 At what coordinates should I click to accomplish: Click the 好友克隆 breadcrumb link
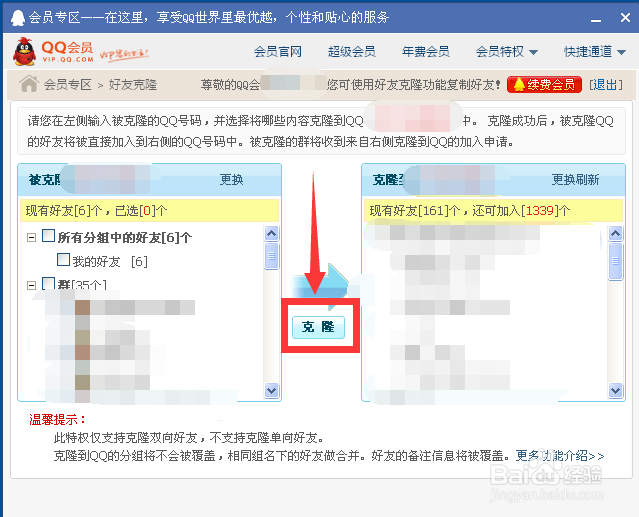pyautogui.click(x=133, y=85)
